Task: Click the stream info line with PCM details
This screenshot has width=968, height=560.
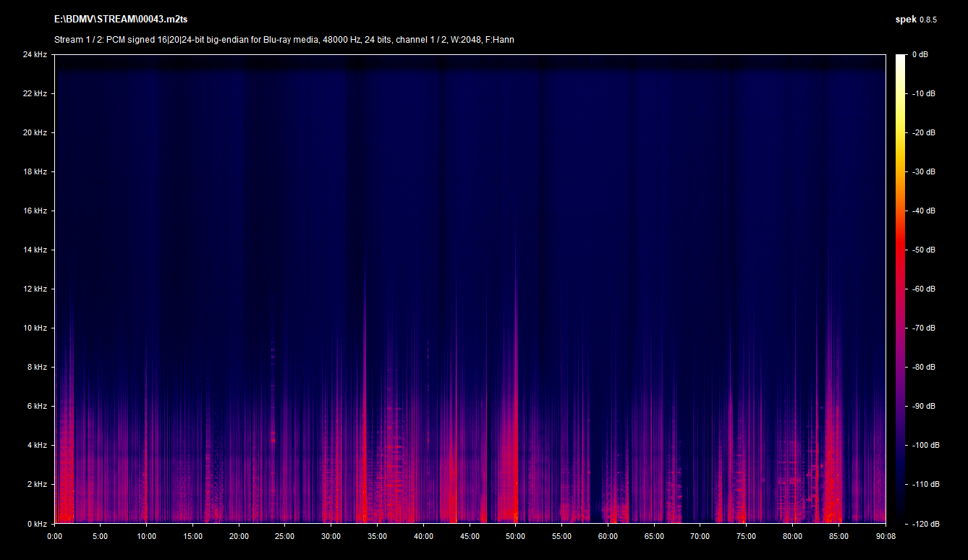Action: coord(284,40)
